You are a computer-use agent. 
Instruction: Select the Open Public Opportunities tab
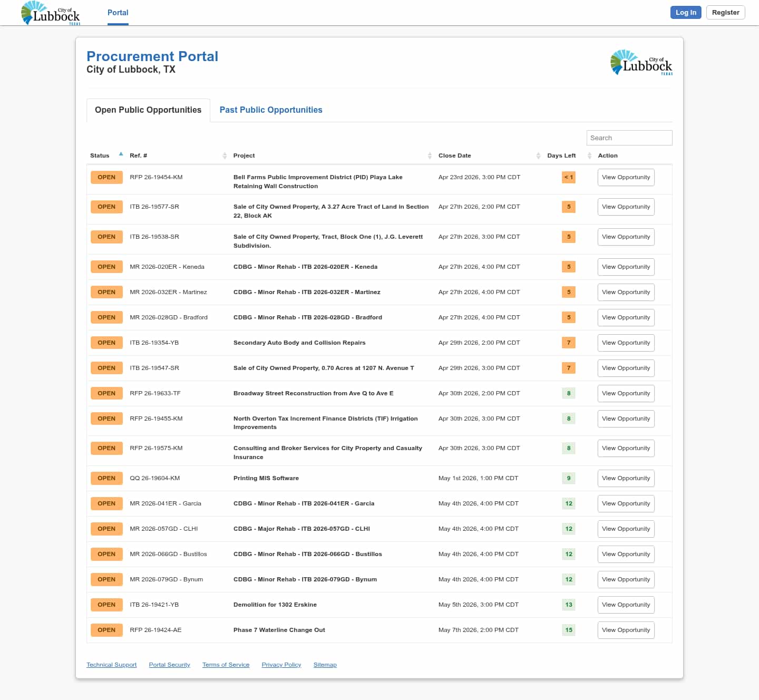148,110
